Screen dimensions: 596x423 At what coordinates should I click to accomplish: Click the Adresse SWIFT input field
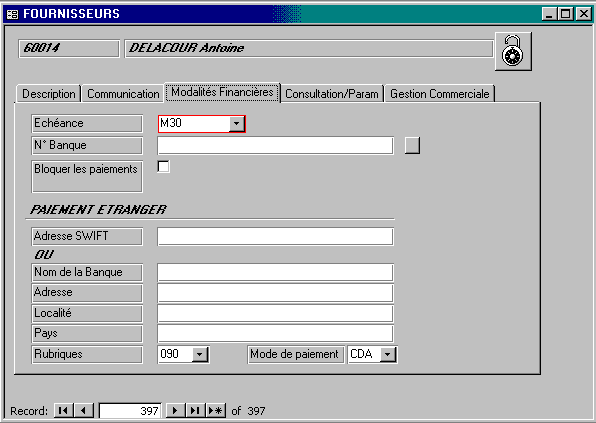point(276,236)
